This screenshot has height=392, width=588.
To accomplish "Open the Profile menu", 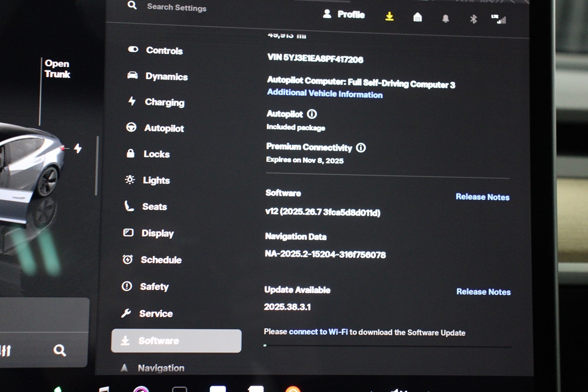I will click(344, 15).
